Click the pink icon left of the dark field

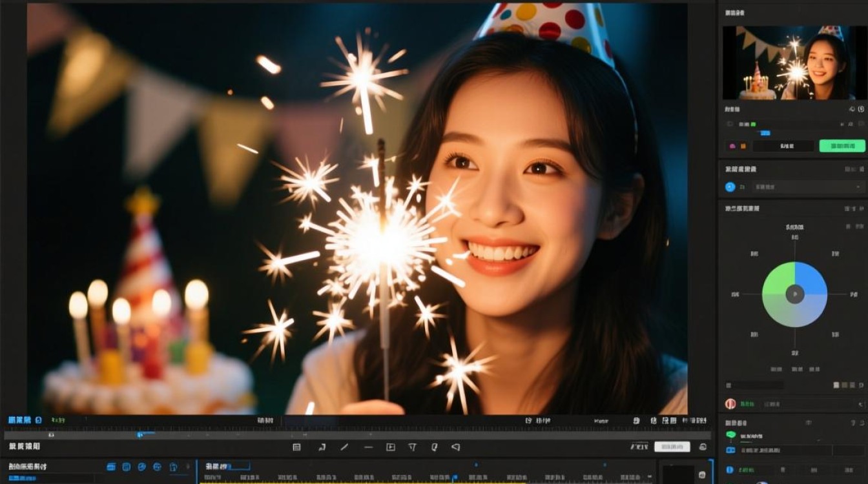pyautogui.click(x=732, y=146)
